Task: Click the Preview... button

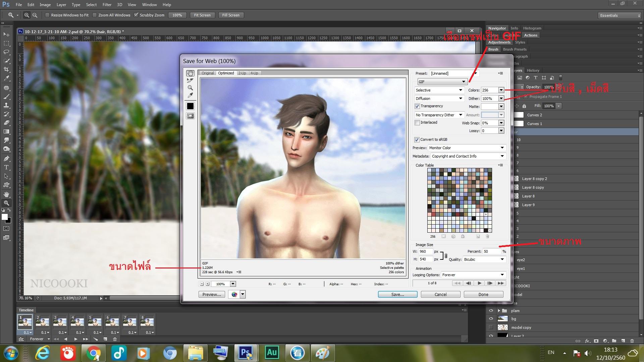Action: tap(212, 294)
